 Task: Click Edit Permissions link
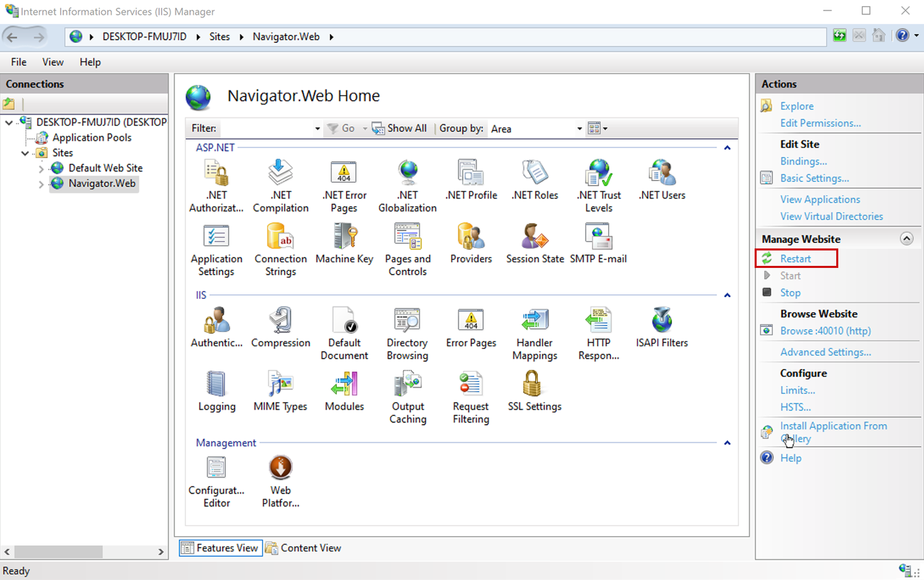[x=820, y=123]
